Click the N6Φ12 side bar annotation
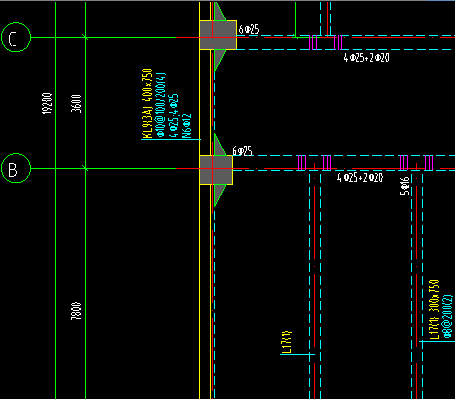 [x=187, y=126]
